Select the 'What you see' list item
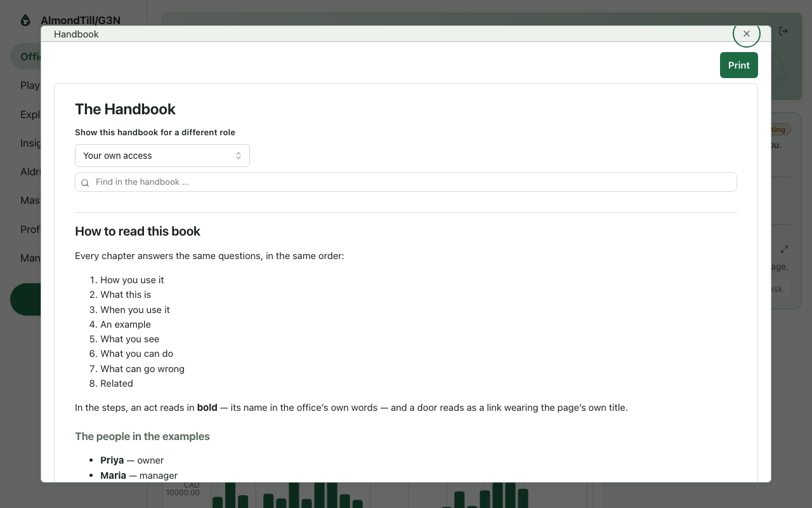The image size is (812, 508). tap(130, 339)
